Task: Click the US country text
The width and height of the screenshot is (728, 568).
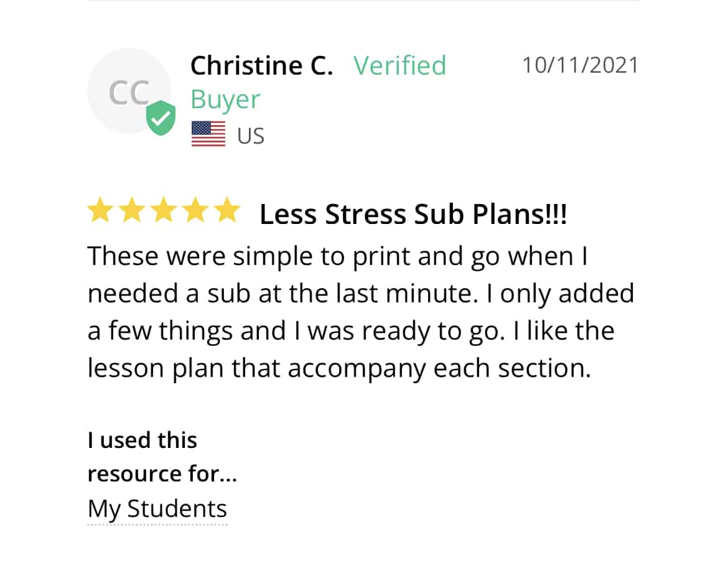Action: coord(251,136)
